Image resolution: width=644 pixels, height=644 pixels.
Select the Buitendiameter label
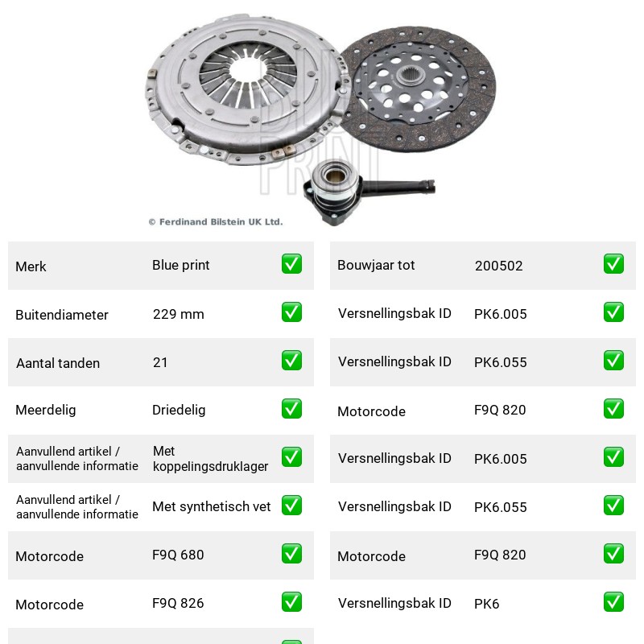pyautogui.click(x=62, y=315)
